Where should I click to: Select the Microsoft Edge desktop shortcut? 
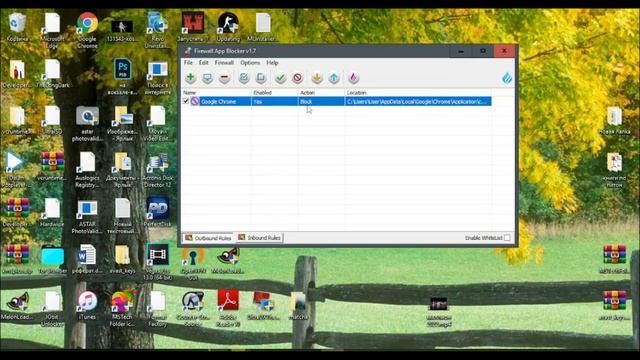[52, 30]
